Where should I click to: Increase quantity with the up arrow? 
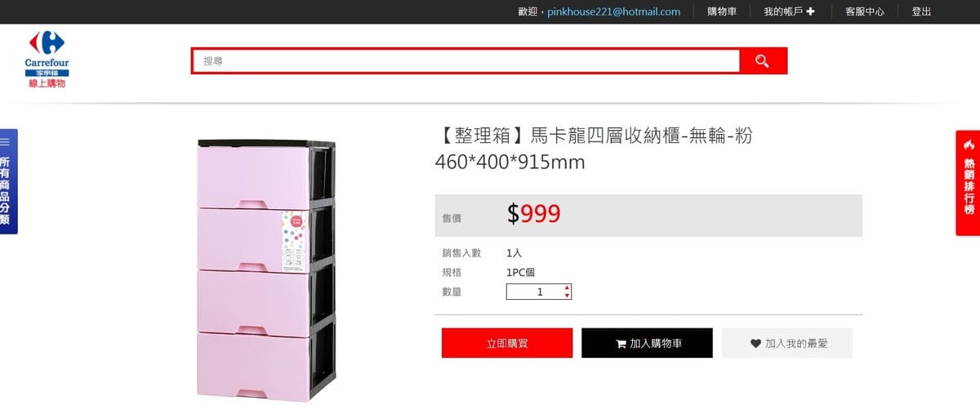coord(567,288)
